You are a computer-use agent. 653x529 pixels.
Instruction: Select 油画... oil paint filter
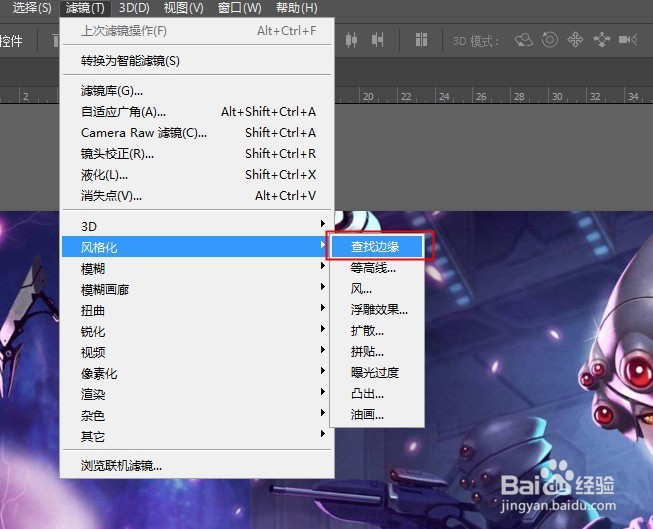click(377, 414)
